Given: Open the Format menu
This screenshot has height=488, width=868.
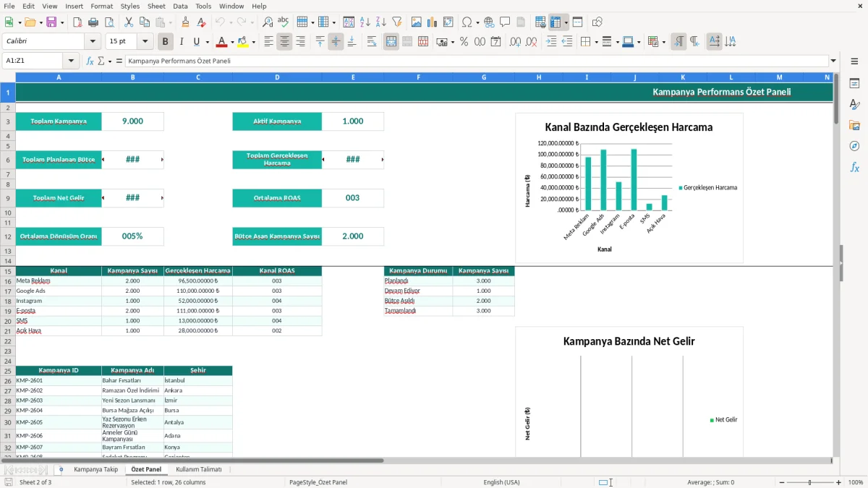Looking at the screenshot, I should click(101, 6).
